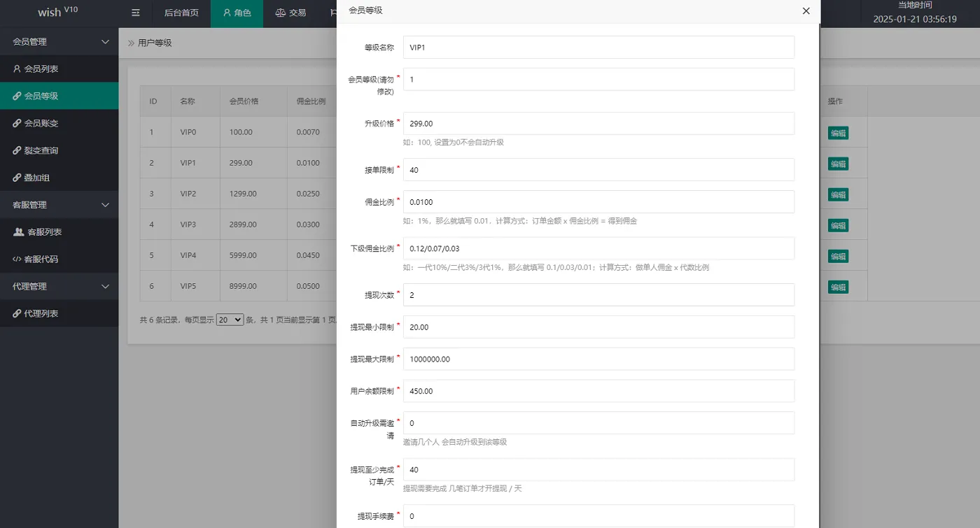Screen dimensions: 980x528
Task: Open the 交易 tab
Action: tap(290, 12)
